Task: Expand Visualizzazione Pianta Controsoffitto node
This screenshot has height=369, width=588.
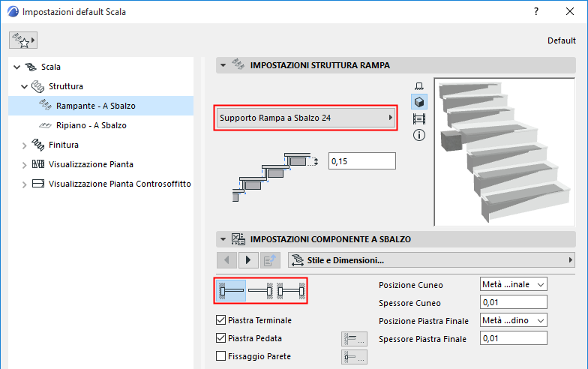Action: click(x=24, y=184)
